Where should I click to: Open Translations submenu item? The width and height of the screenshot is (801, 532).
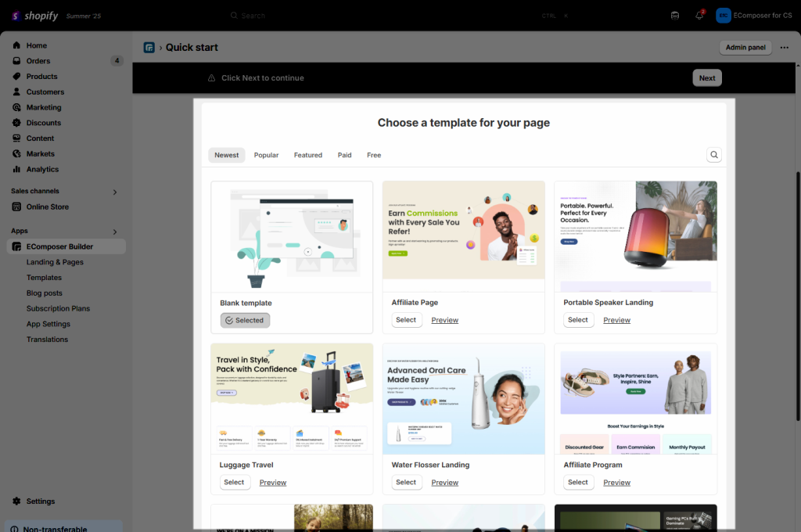point(47,340)
